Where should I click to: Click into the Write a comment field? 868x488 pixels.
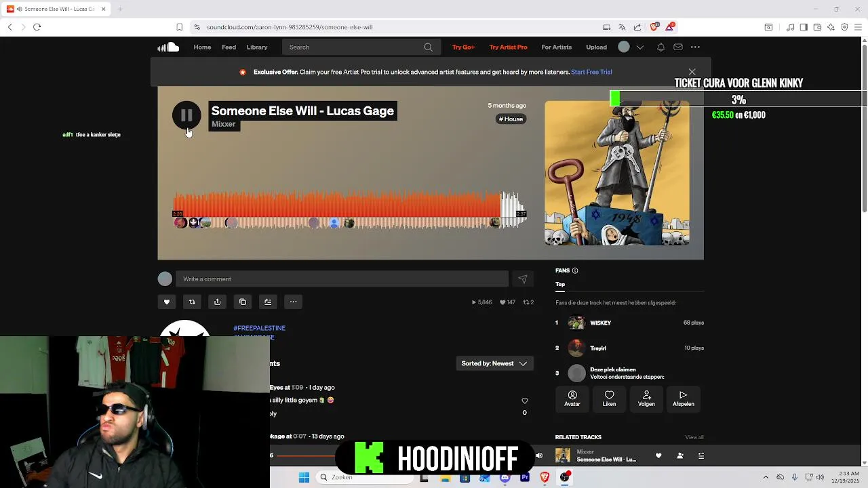click(x=342, y=279)
